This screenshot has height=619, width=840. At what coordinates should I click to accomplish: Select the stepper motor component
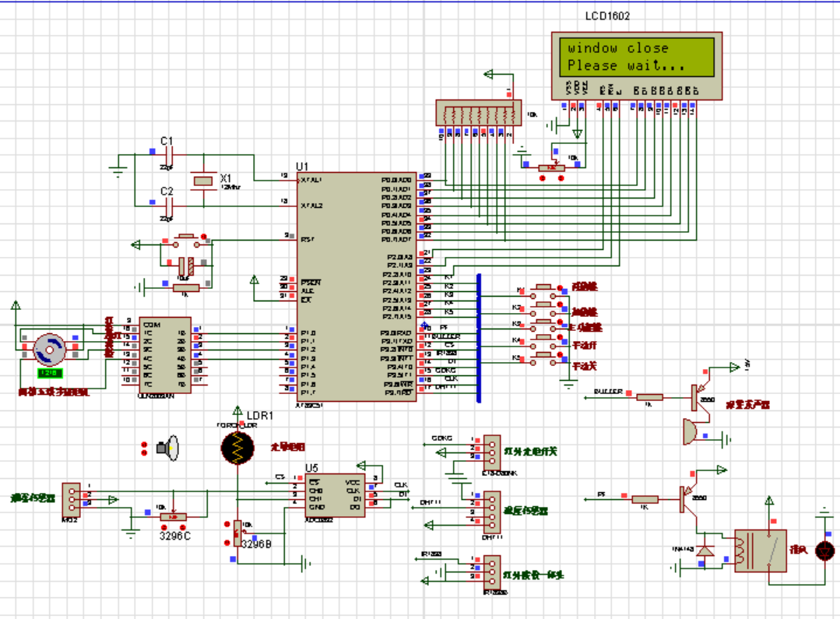coord(49,350)
